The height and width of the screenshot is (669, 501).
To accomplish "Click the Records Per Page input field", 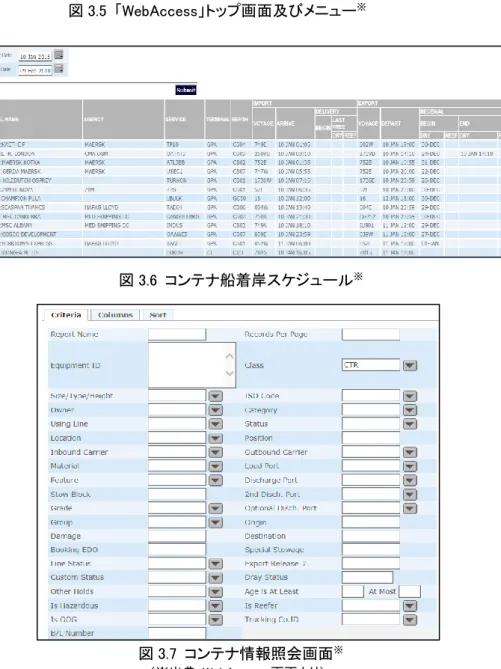I will tap(370, 334).
